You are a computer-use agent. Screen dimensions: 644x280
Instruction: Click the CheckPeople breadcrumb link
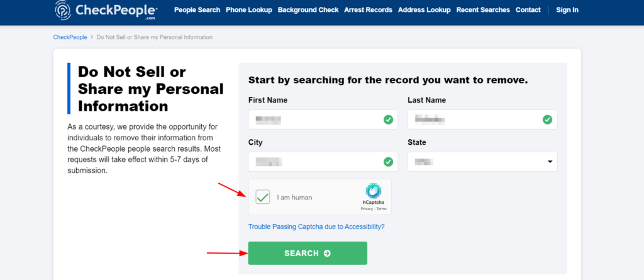(x=70, y=37)
